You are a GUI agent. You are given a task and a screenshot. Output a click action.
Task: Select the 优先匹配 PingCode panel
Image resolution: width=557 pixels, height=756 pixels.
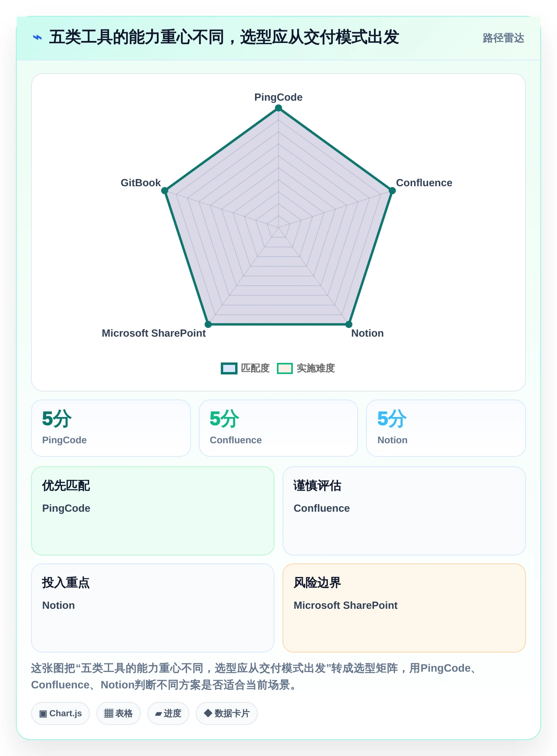[x=153, y=511]
